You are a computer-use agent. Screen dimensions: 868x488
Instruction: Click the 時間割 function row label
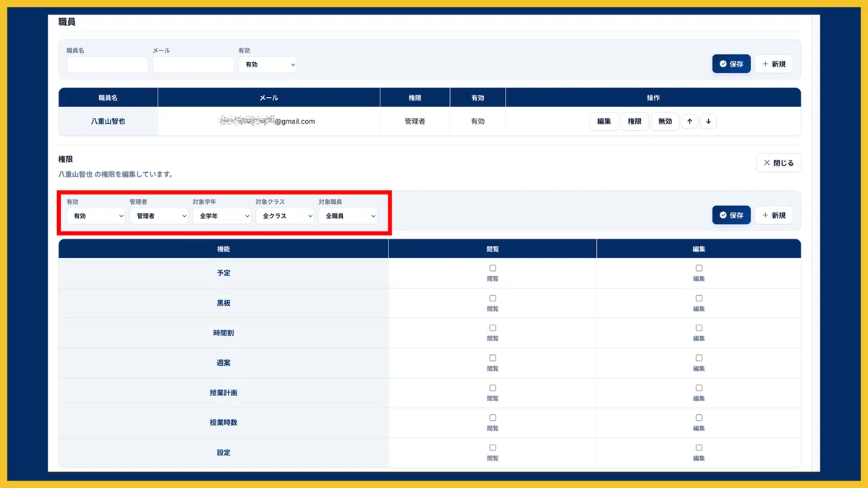click(x=224, y=333)
